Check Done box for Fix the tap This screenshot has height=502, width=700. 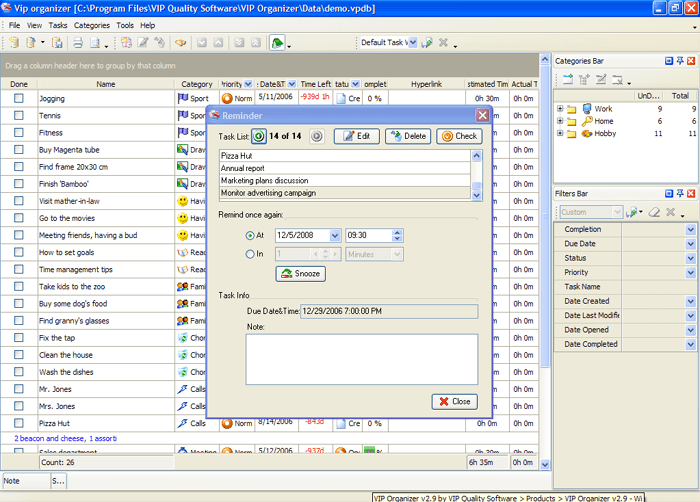pos(19,338)
